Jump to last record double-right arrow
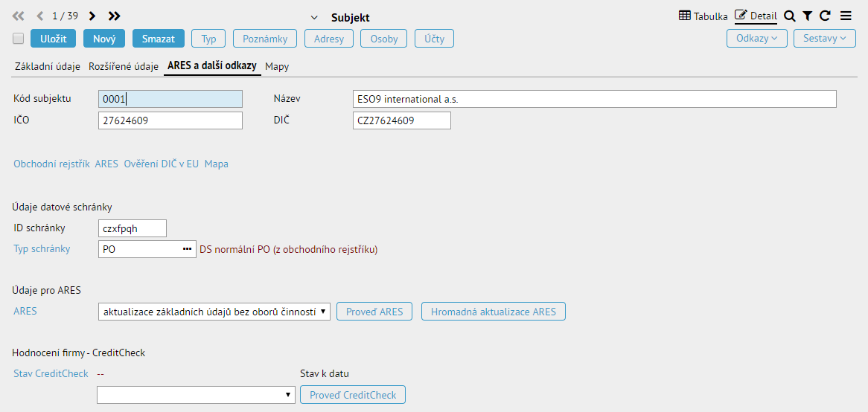 114,16
